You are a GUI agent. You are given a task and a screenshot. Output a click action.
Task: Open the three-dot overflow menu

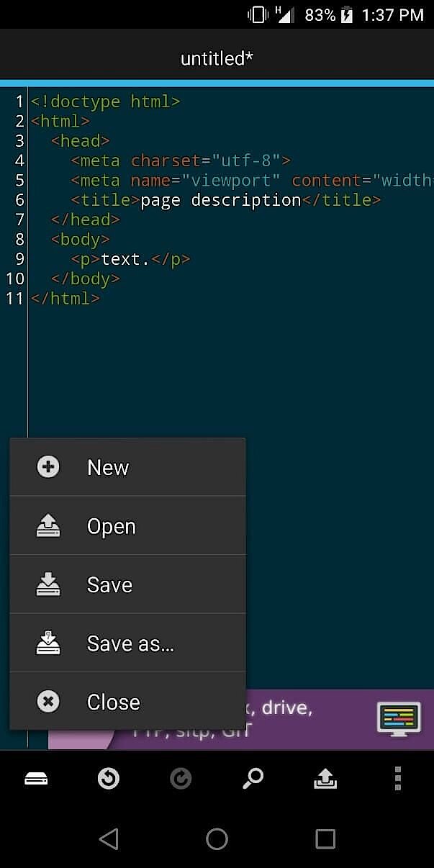click(x=397, y=778)
